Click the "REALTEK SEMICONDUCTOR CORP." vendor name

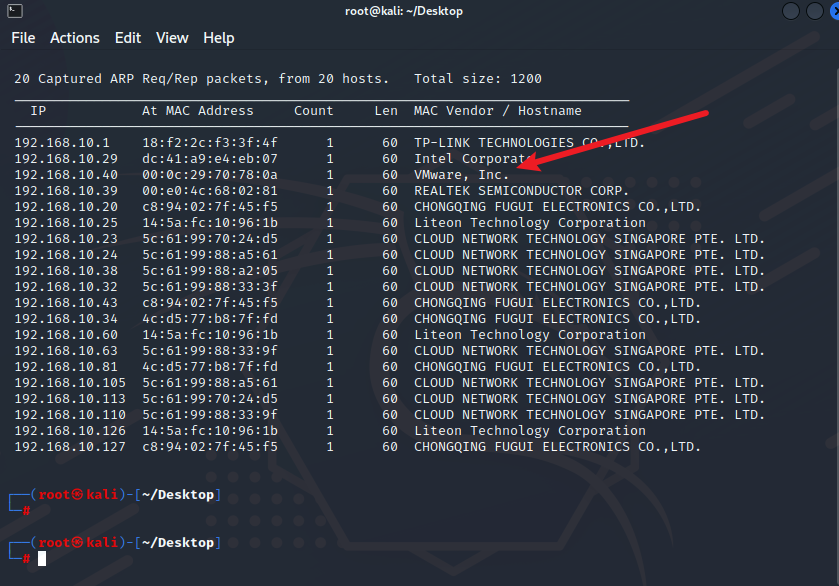point(521,191)
